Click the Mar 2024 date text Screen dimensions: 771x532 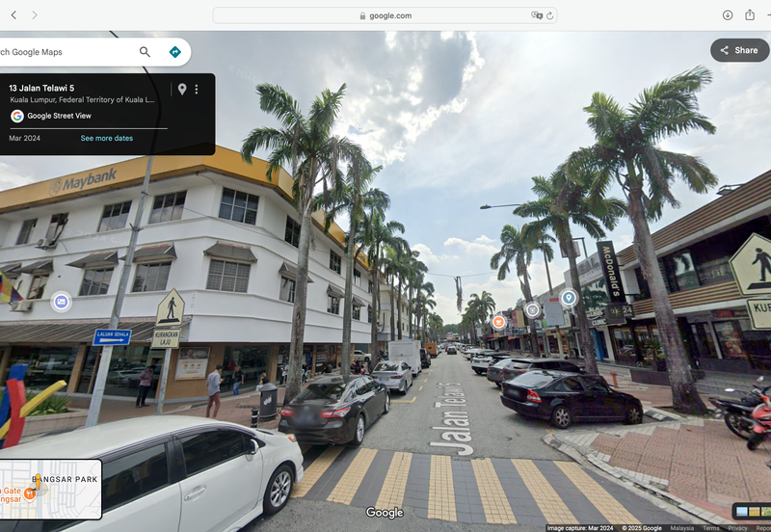tap(25, 138)
